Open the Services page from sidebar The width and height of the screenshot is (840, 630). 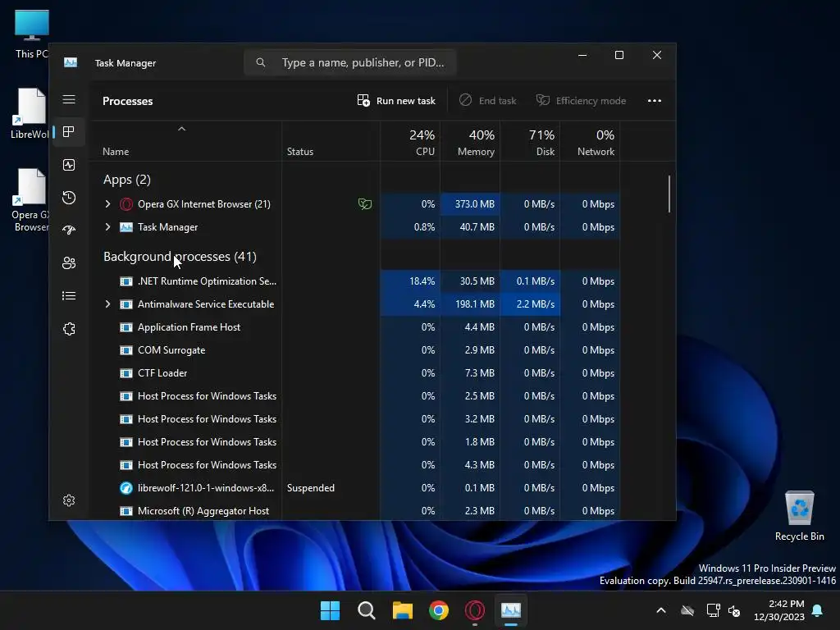pos(69,329)
